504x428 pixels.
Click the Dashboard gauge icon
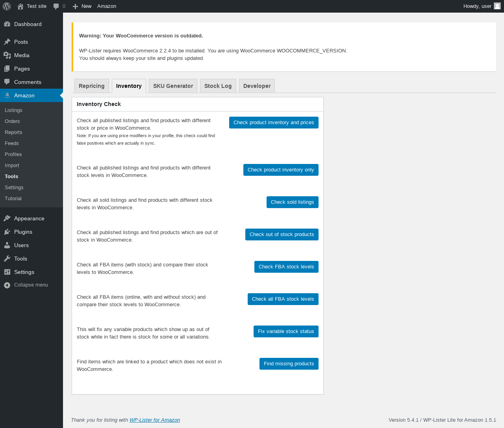coord(7,24)
